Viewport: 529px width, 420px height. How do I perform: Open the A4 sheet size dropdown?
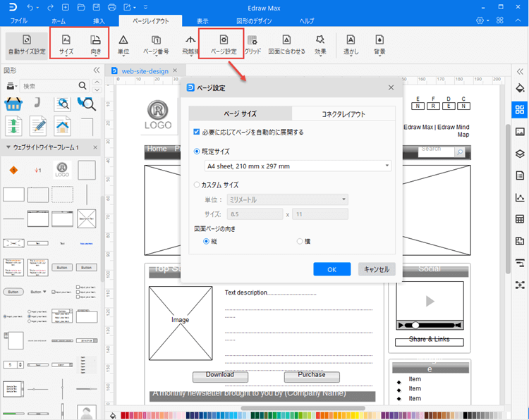pyautogui.click(x=297, y=166)
